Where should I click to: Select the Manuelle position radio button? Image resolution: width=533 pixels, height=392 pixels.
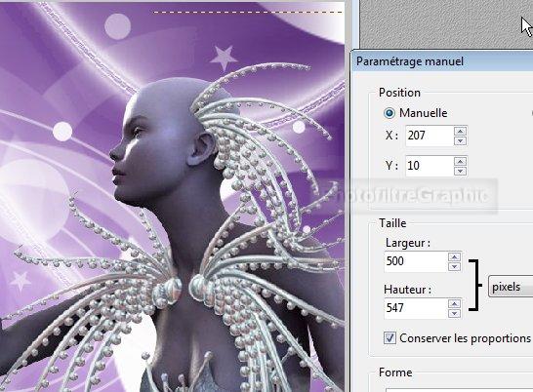(389, 113)
